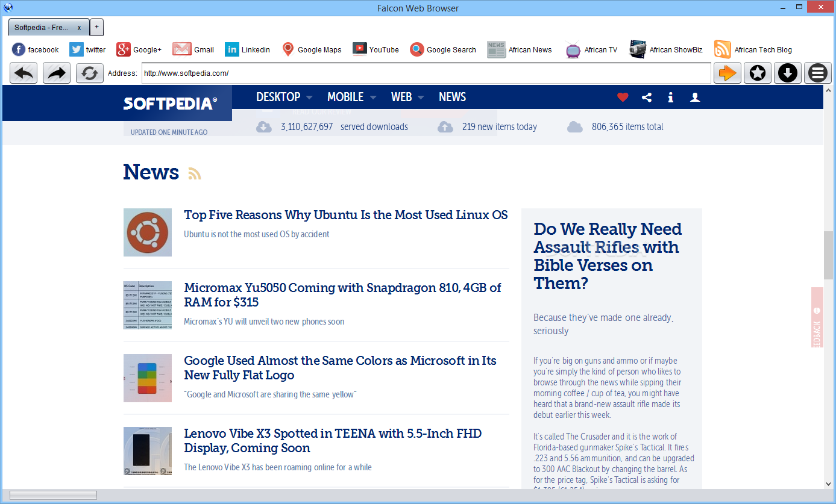Expand the MOBILE dropdown menu
The height and width of the screenshot is (504, 836).
click(x=351, y=97)
